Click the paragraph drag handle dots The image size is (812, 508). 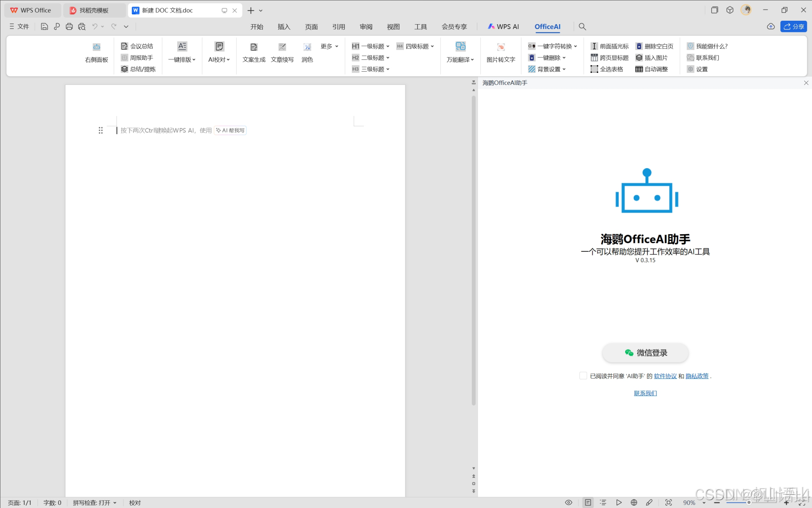coord(100,130)
